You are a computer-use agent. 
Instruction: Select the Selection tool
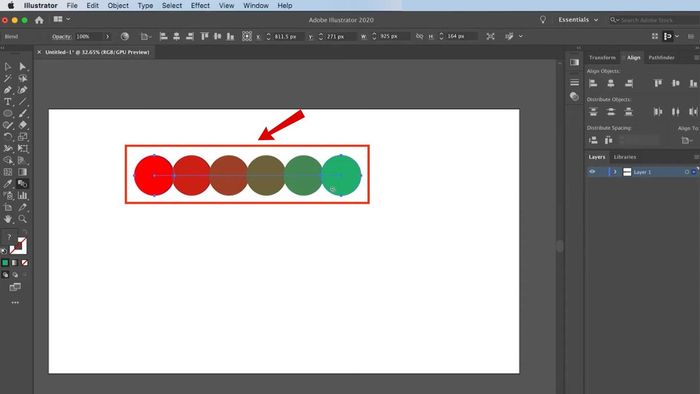pyautogui.click(x=8, y=66)
